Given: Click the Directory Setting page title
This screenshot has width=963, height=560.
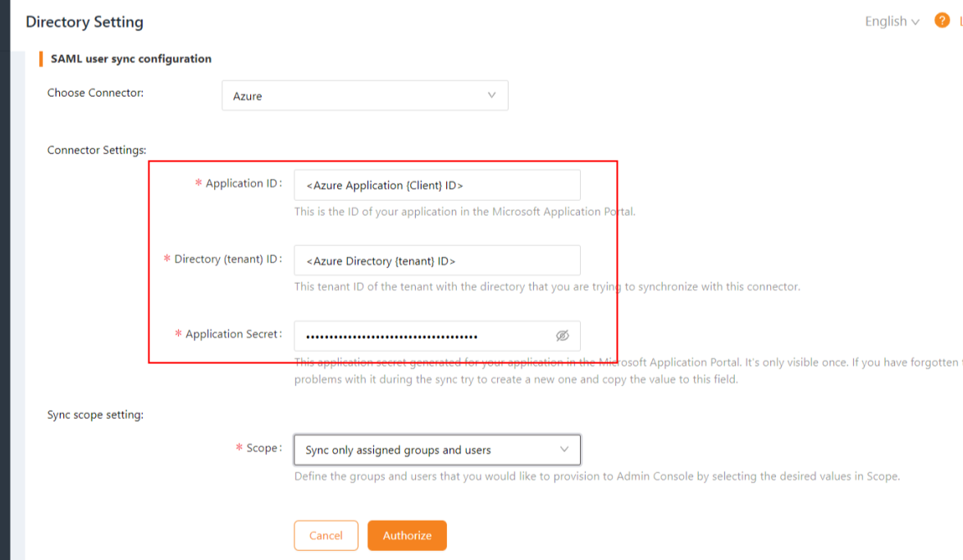Looking at the screenshot, I should pyautogui.click(x=84, y=21).
